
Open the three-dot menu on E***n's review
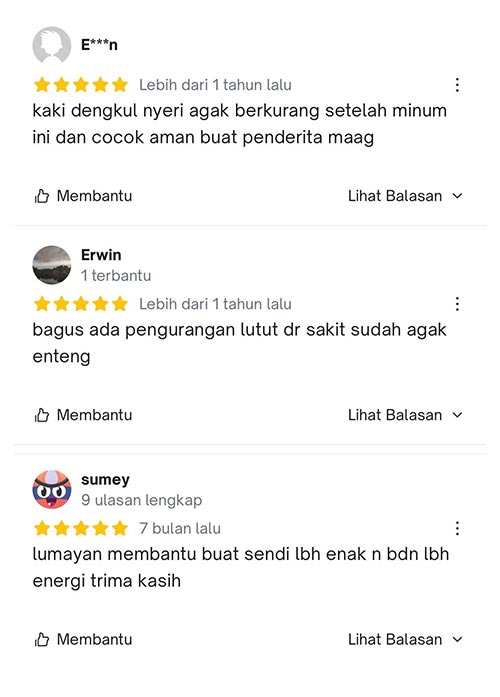pos(457,85)
